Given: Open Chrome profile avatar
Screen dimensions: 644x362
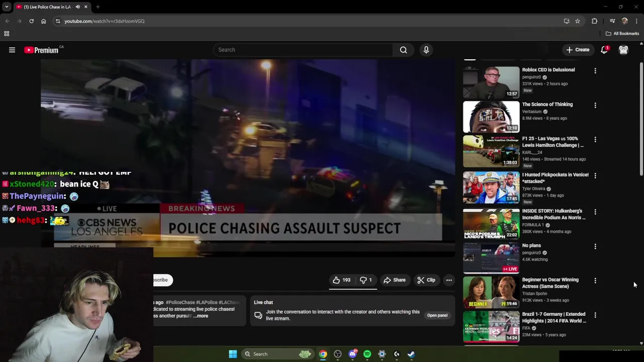Looking at the screenshot, I should coord(625,21).
